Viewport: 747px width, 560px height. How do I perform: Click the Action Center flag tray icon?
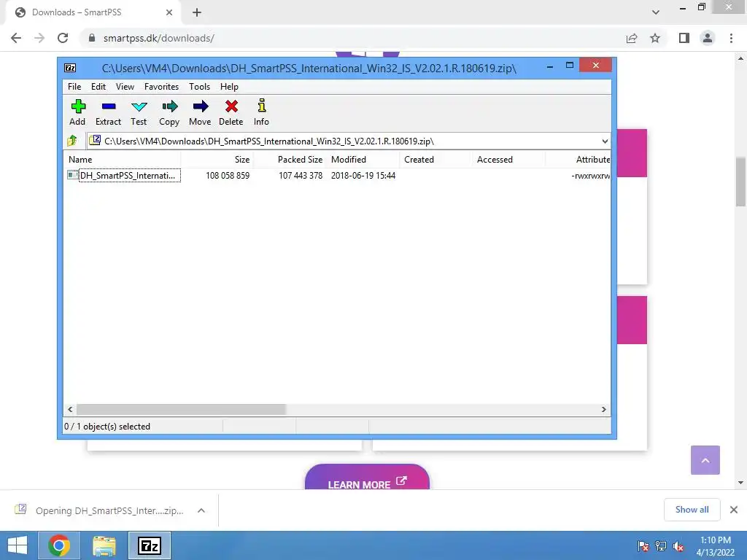click(643, 546)
